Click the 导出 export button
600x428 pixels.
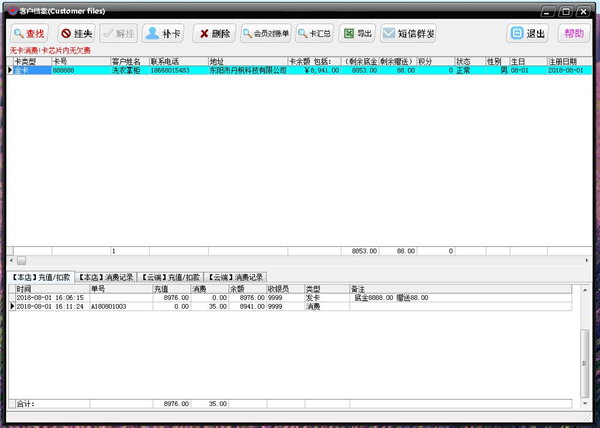(x=357, y=33)
